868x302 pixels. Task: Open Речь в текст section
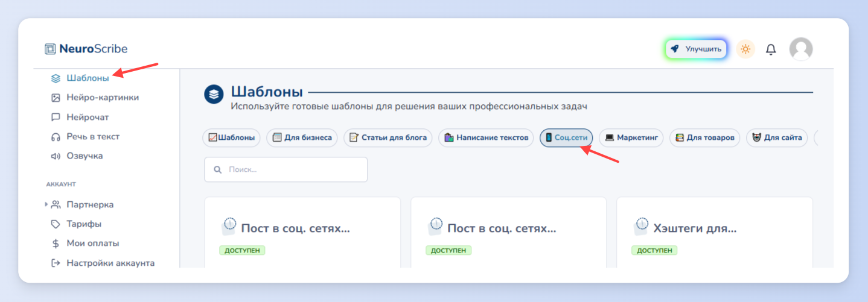[x=93, y=136]
